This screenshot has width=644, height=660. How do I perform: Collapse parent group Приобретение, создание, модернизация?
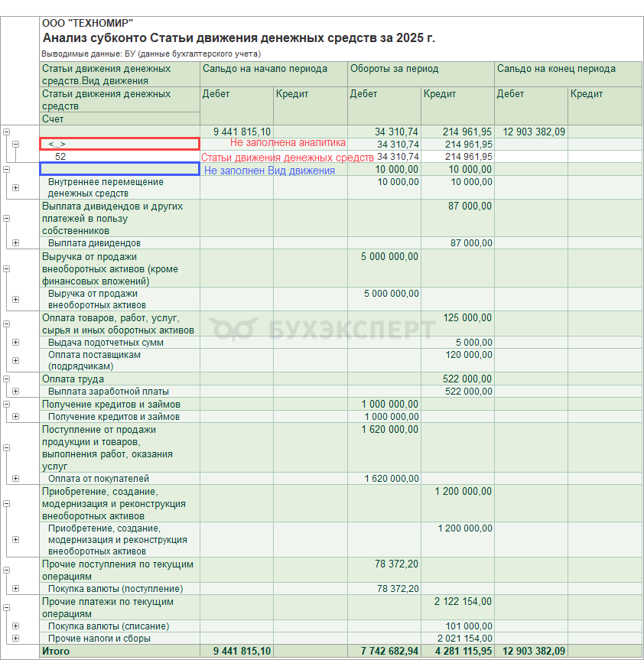(x=7, y=503)
